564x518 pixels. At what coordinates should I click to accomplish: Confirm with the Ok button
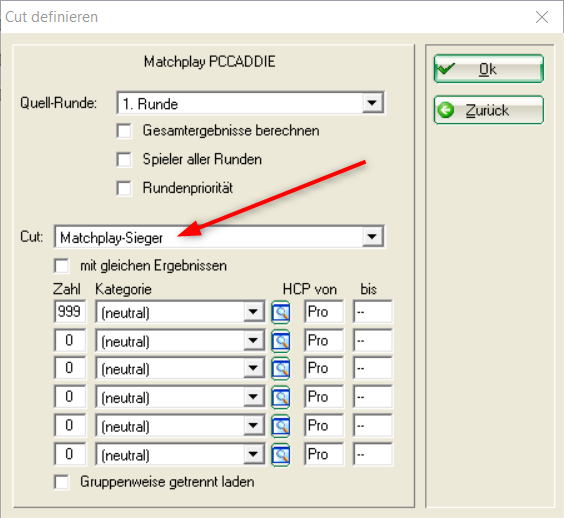pos(488,69)
